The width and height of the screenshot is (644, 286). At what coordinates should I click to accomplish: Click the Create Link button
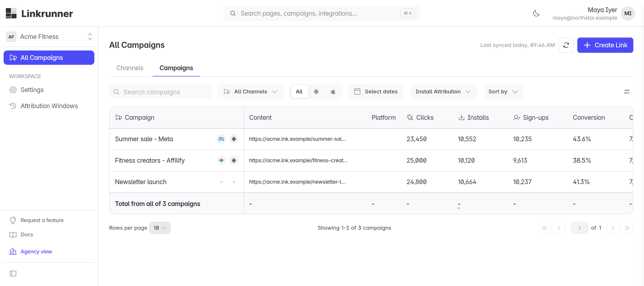605,45
